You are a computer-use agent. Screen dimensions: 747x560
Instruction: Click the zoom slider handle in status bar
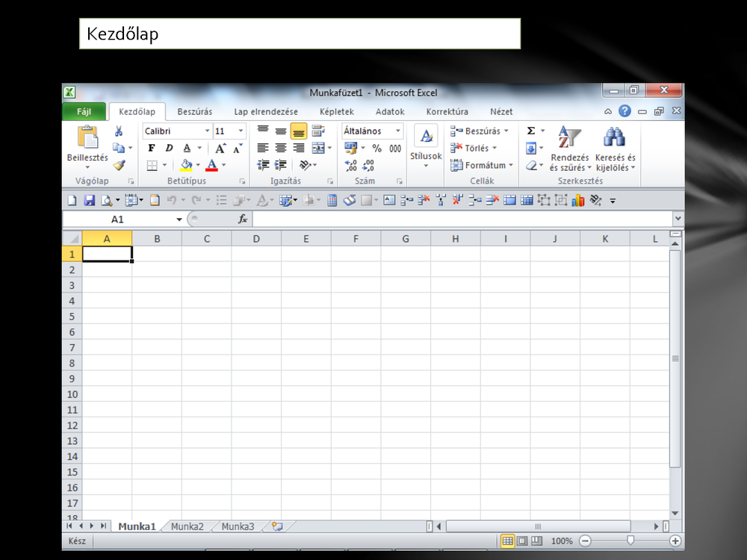pyautogui.click(x=630, y=541)
